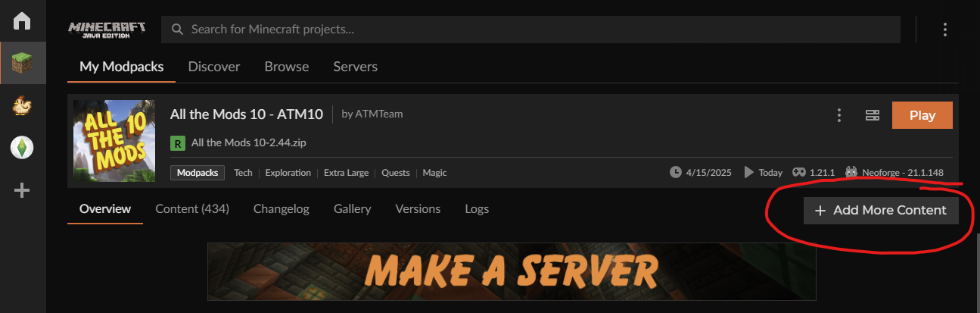Click the last-played triangle icon

click(x=749, y=172)
